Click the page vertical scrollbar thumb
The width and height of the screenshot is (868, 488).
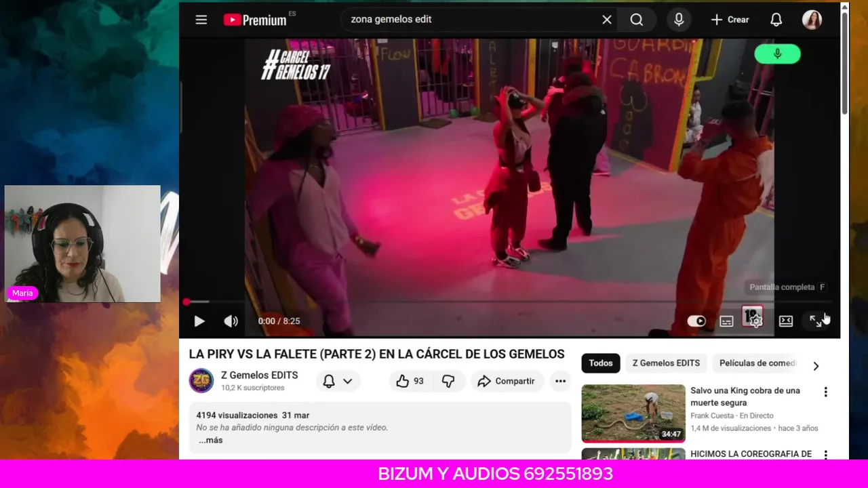tap(844, 63)
